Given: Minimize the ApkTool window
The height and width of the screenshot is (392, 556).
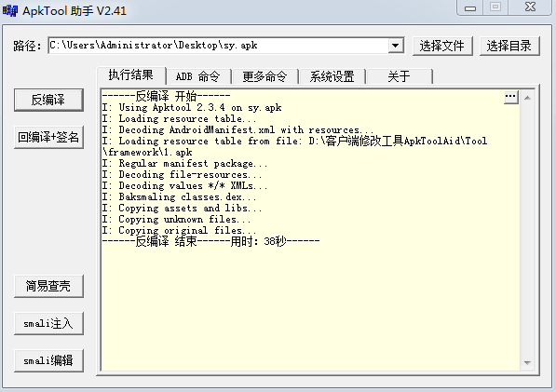Looking at the screenshot, I should pyautogui.click(x=470, y=7).
